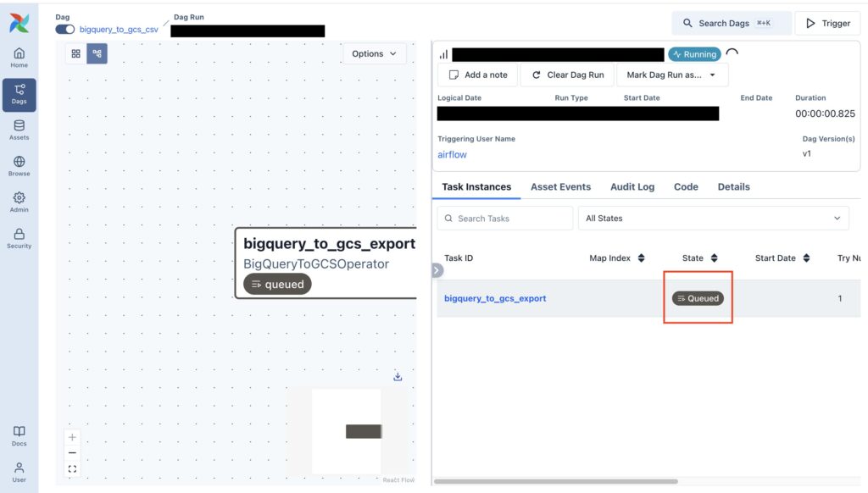Open Assets in the left sidebar
Image resolution: width=868 pixels, height=493 pixels.
[19, 130]
